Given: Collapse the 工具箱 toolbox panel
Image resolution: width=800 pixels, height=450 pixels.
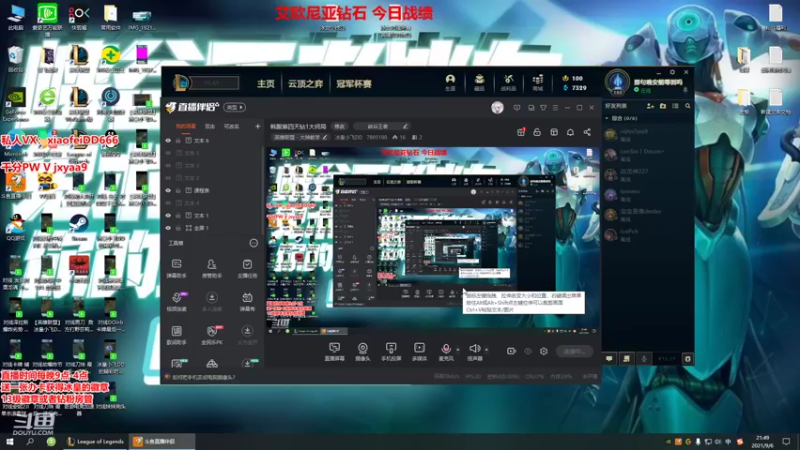Looking at the screenshot, I should pos(254,243).
